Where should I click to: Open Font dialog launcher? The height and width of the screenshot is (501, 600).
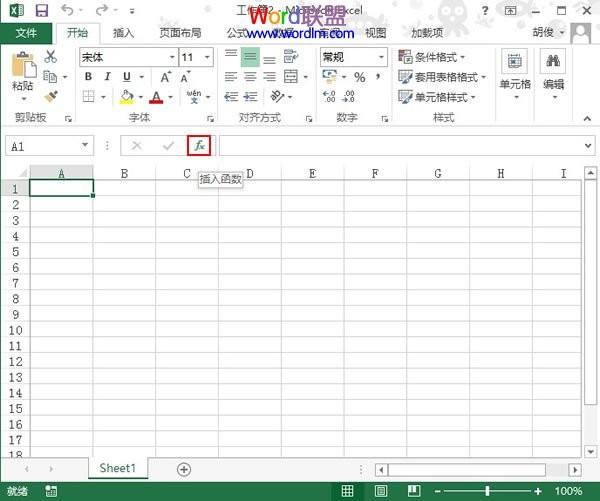[210, 119]
